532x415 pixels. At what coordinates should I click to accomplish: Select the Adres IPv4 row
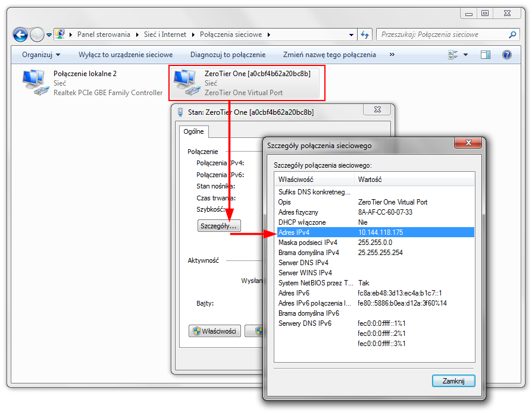[x=375, y=232]
